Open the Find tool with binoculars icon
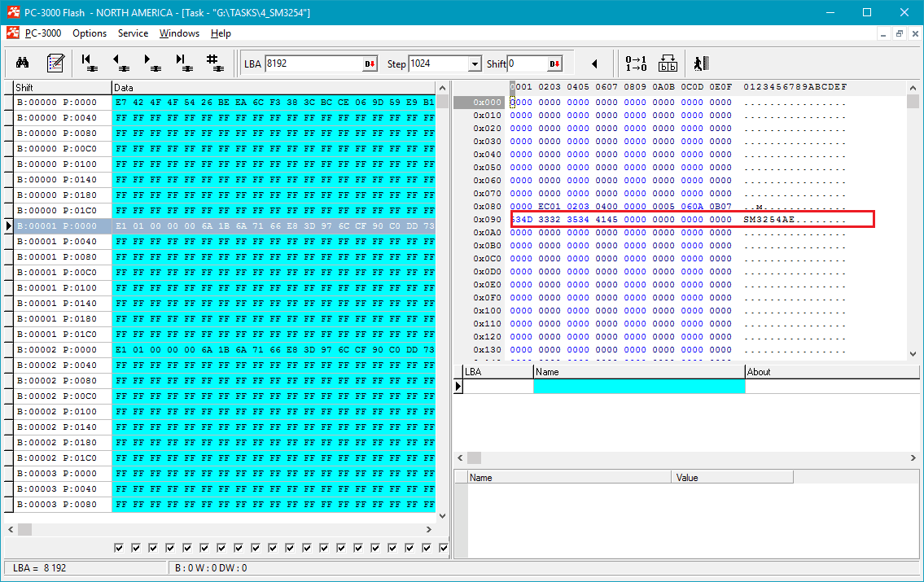 23,63
